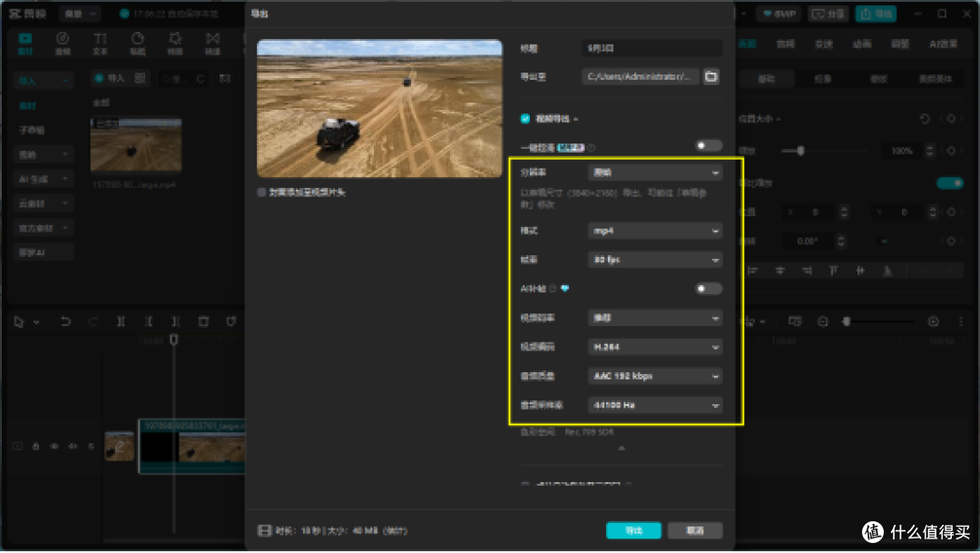Screen dimensions: 980x553
Task: Click the timeline zoom in plus icon
Action: click(x=933, y=321)
